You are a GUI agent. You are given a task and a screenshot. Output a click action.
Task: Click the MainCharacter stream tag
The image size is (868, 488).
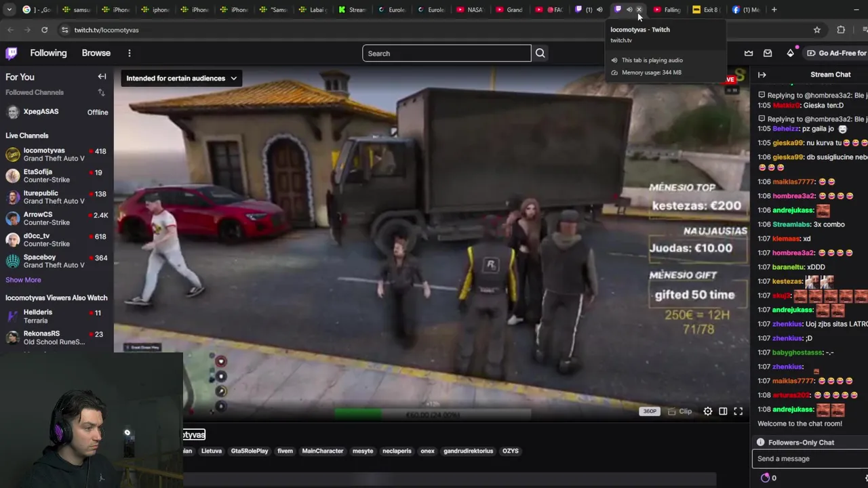click(x=323, y=451)
